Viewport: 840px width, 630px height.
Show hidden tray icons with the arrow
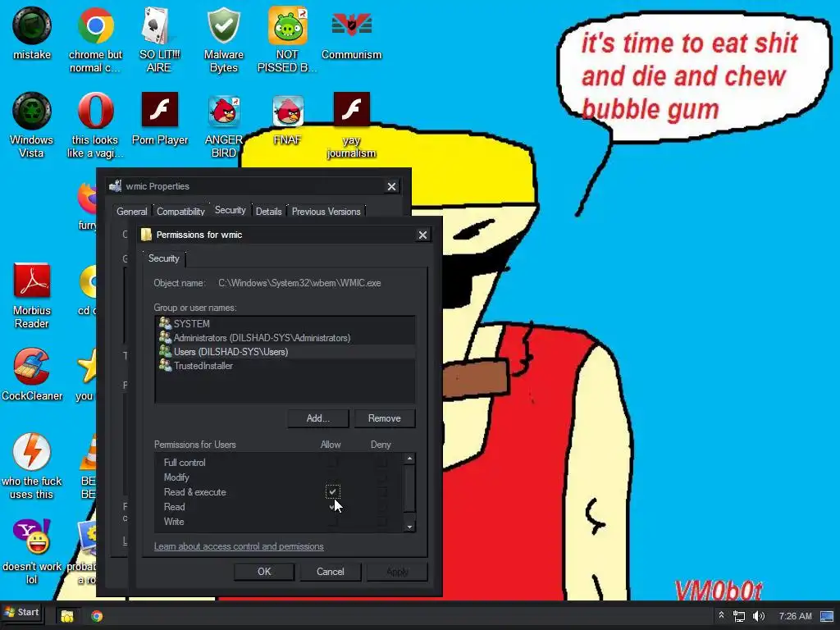click(x=721, y=615)
